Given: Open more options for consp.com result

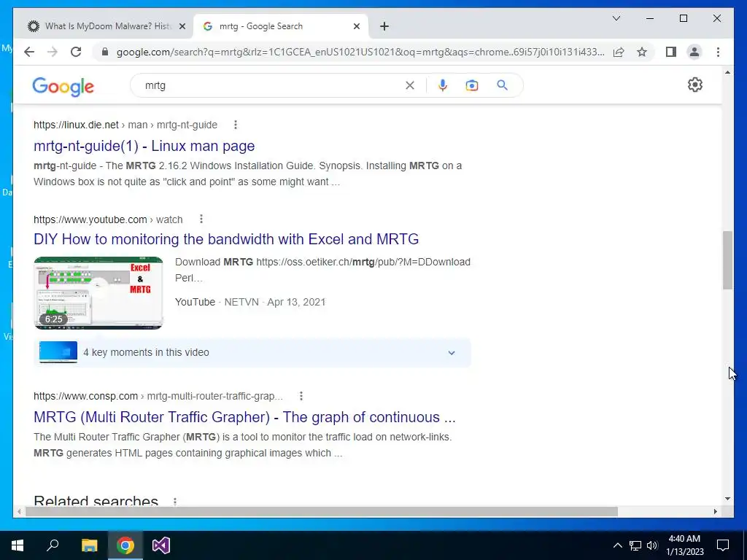Looking at the screenshot, I should tap(301, 396).
